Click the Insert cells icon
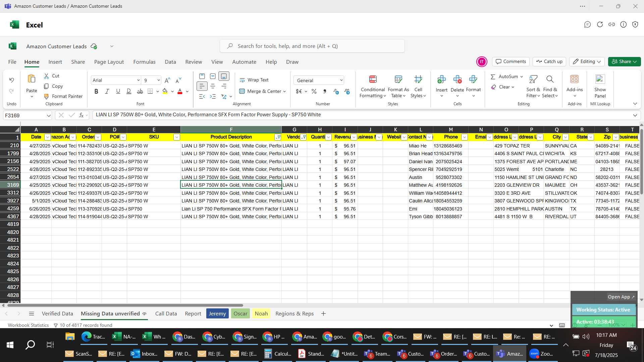The image size is (644, 362). coord(441,79)
